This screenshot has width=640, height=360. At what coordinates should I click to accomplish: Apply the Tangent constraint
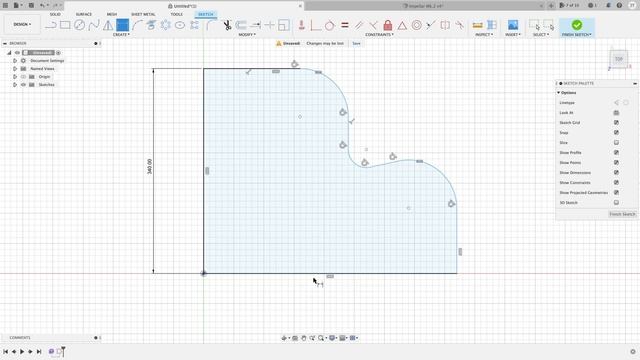pos(330,25)
